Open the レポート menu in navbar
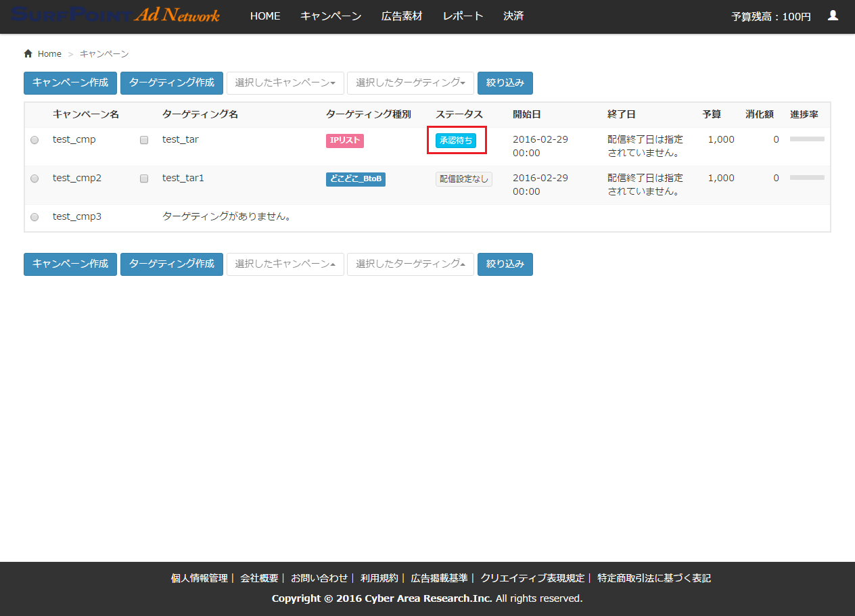 coord(463,16)
